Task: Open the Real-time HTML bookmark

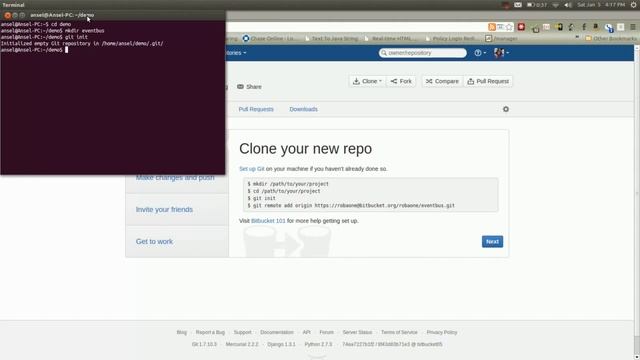Action: click(391, 38)
